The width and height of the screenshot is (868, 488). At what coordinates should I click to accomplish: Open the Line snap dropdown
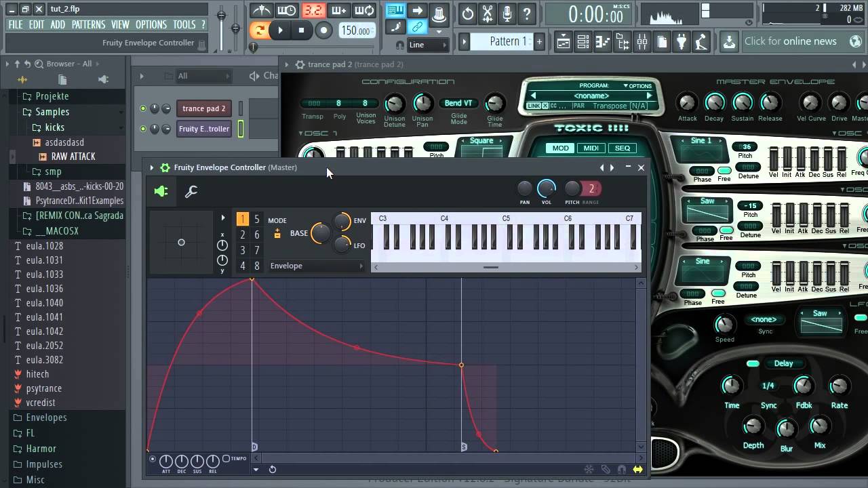[428, 45]
